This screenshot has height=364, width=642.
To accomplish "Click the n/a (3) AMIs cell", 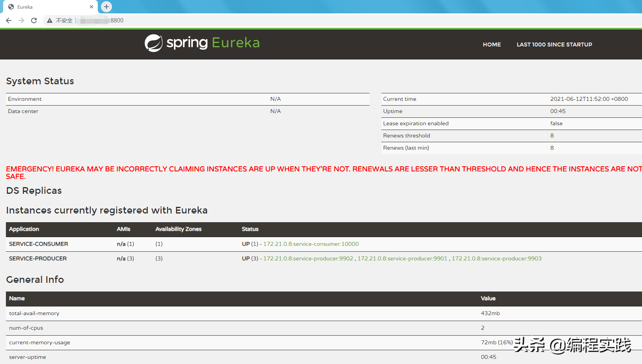I will pos(125,258).
